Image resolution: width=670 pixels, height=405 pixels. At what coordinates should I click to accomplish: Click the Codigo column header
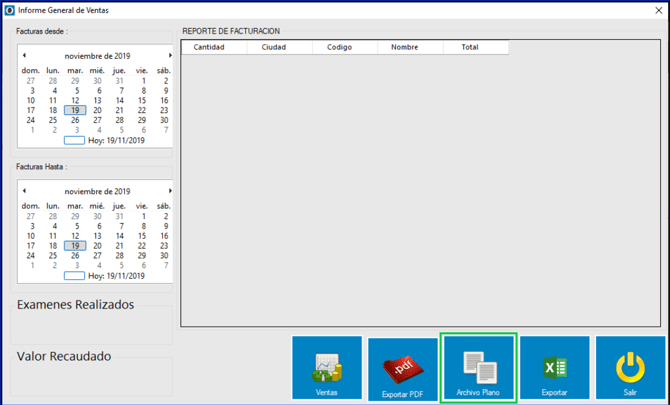pyautogui.click(x=339, y=47)
